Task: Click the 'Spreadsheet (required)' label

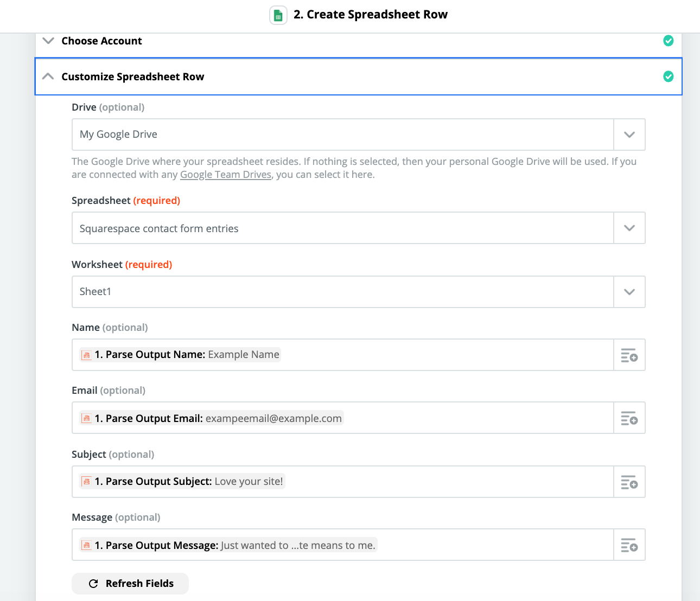Action: (126, 201)
